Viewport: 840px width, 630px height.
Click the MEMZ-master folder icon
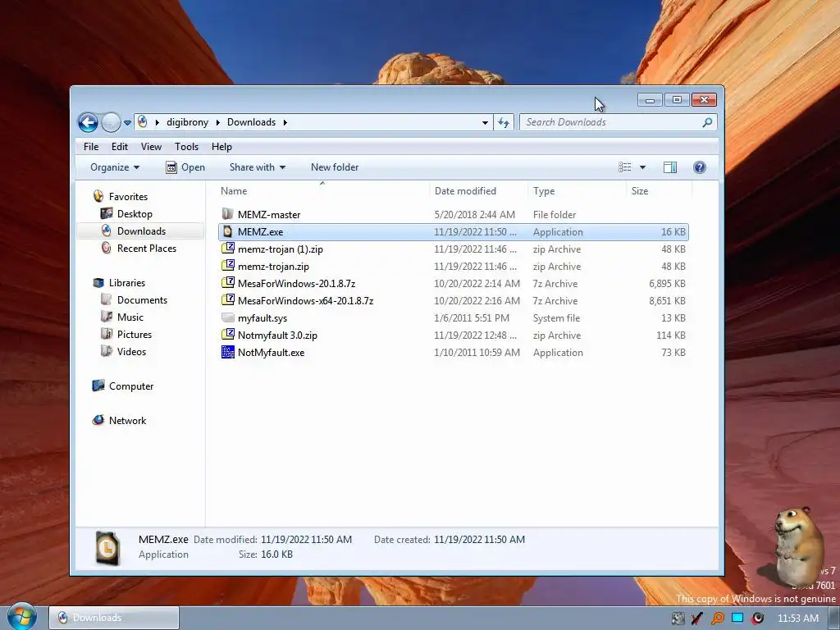click(x=228, y=214)
